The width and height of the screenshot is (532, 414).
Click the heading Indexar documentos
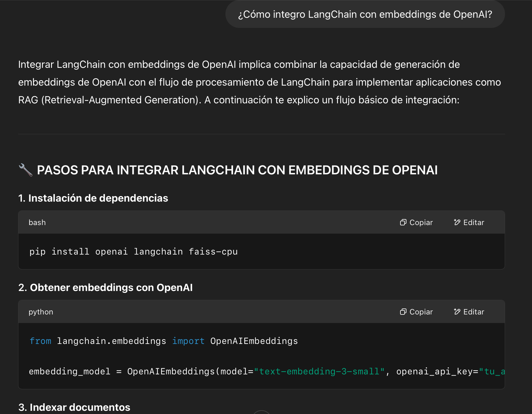point(74,407)
